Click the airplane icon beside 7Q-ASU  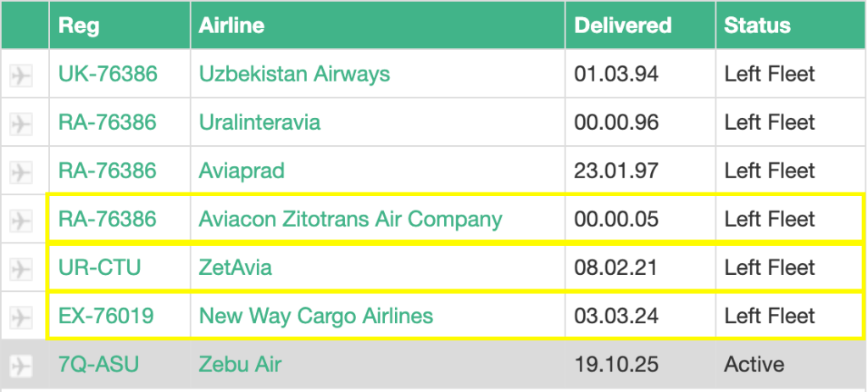pos(21,366)
